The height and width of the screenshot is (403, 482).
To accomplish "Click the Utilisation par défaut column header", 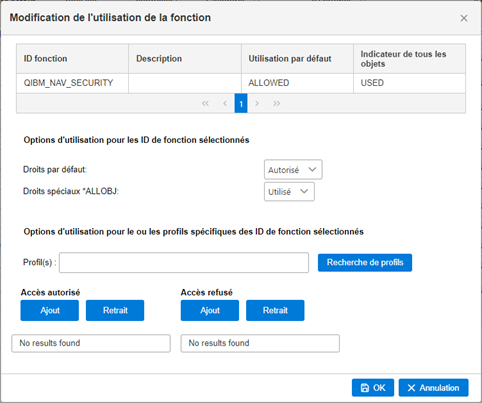I will tap(297, 59).
